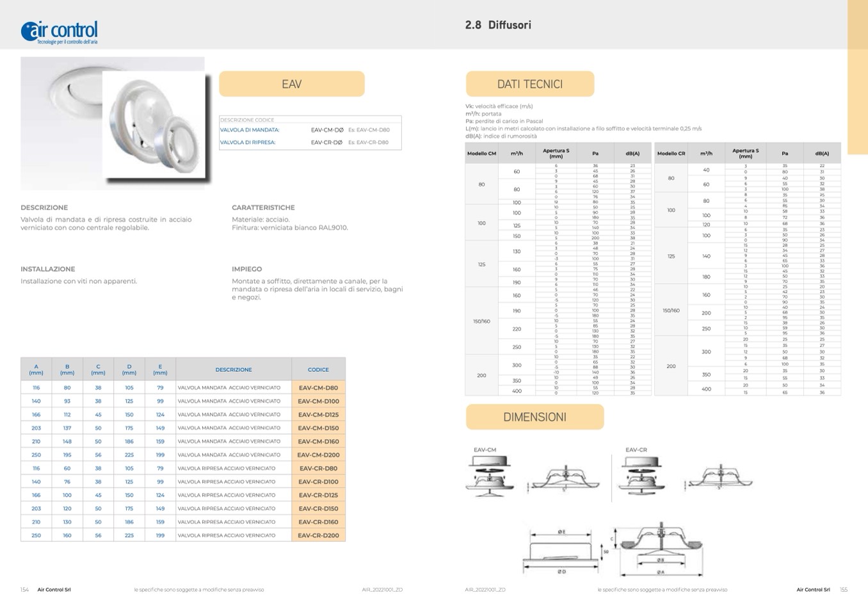
Task: Select the DATI TECNICI heading badge
Action: coord(529,84)
